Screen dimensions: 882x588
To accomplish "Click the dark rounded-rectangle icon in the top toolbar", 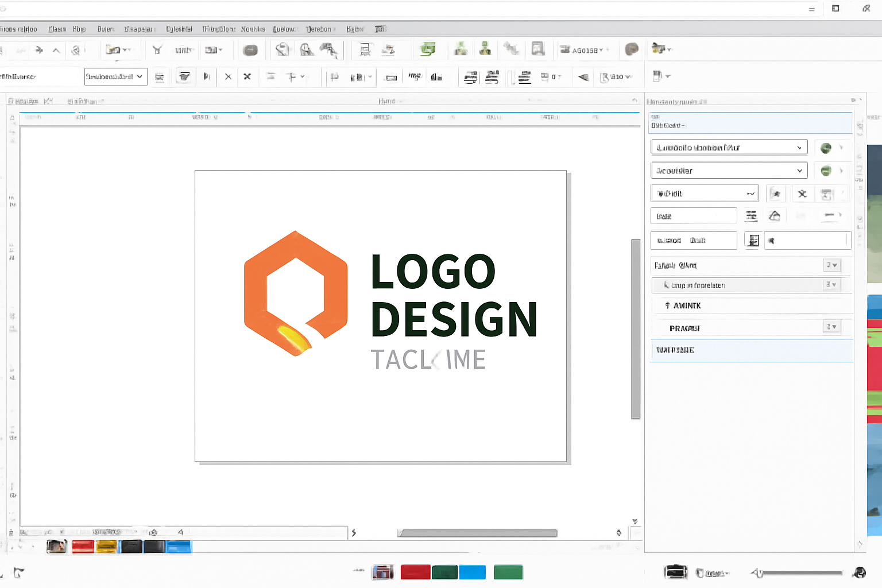I will 250,51.
